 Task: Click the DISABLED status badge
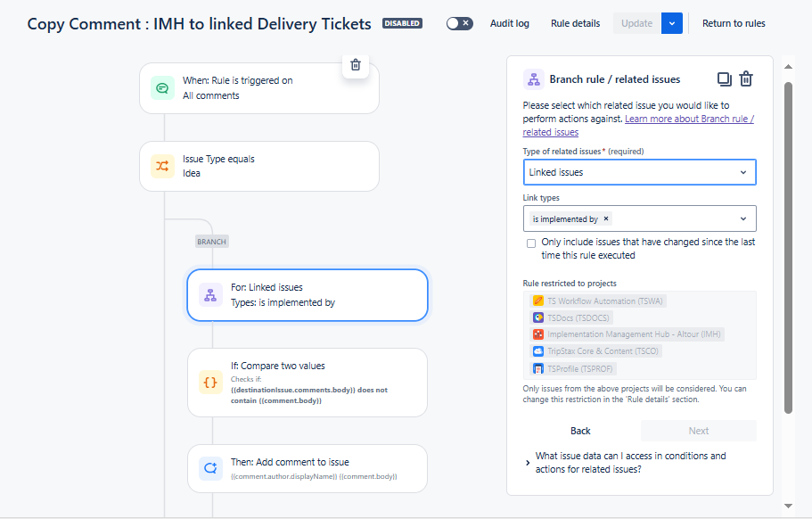coord(402,23)
